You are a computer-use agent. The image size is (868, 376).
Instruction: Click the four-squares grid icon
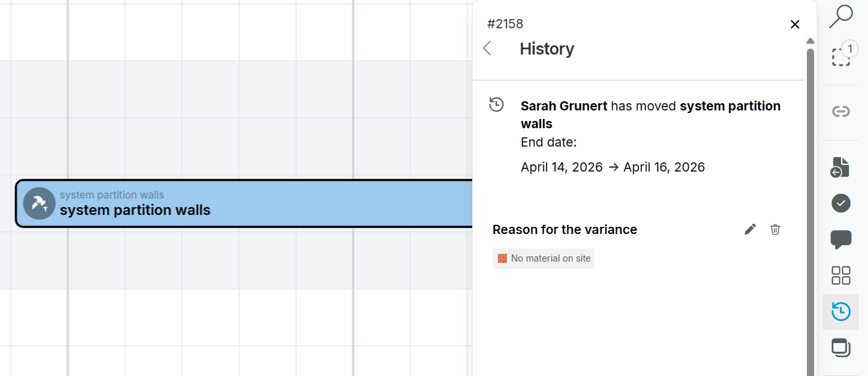tap(841, 275)
